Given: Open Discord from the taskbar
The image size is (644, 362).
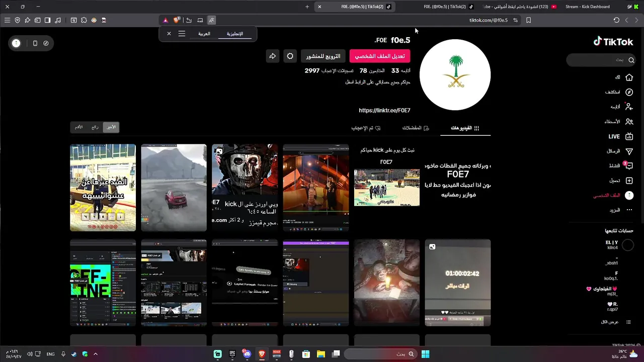Looking at the screenshot, I should click(247, 354).
